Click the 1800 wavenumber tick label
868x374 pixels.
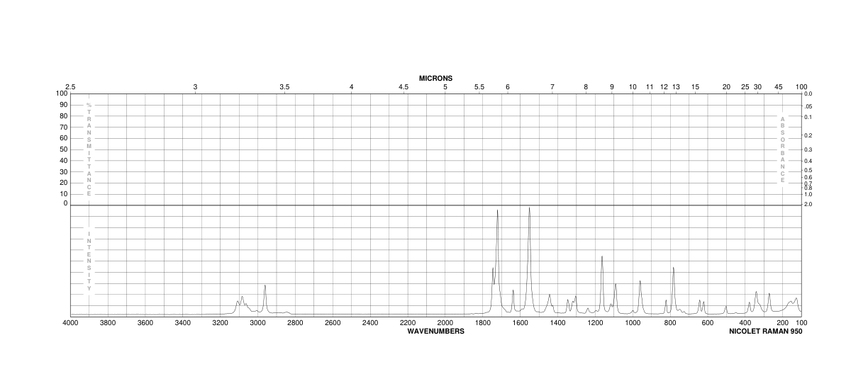(483, 323)
